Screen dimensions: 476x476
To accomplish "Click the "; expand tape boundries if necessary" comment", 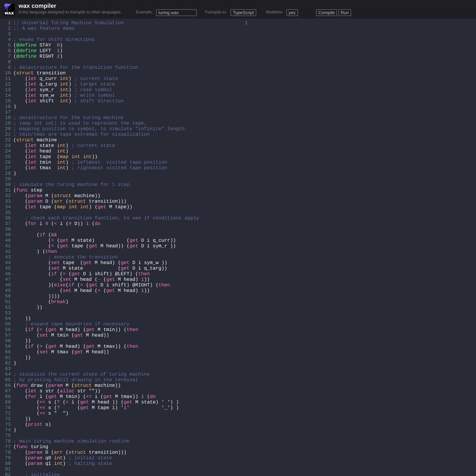I will [77, 324].
